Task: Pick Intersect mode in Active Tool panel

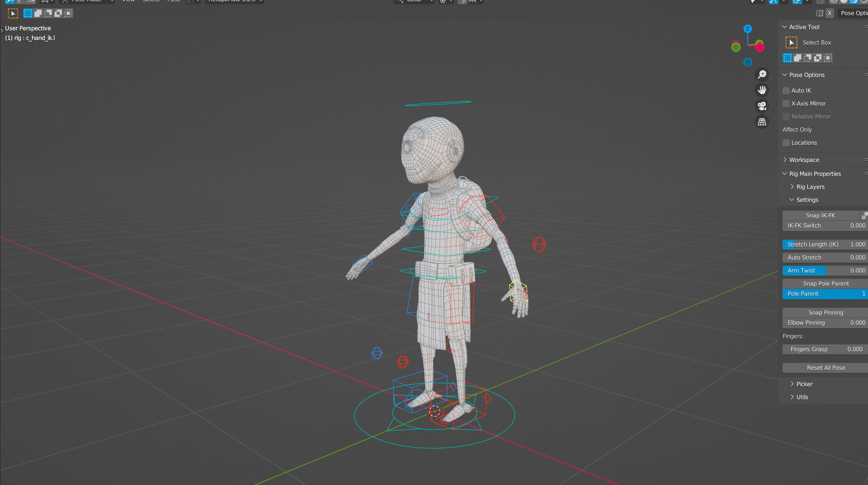Action: [828, 58]
